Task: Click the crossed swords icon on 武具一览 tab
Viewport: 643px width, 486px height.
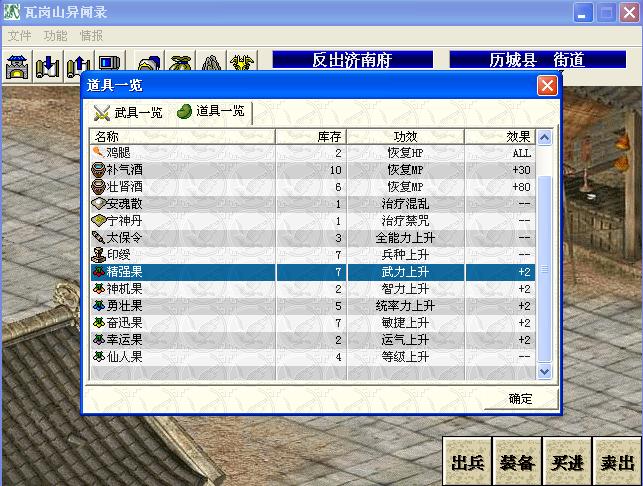Action: coord(102,113)
